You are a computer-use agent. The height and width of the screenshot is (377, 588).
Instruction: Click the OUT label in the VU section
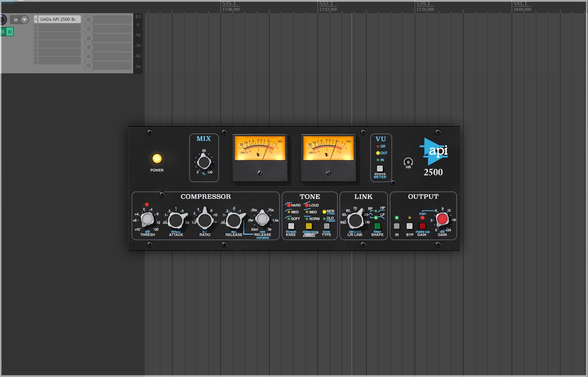click(384, 153)
